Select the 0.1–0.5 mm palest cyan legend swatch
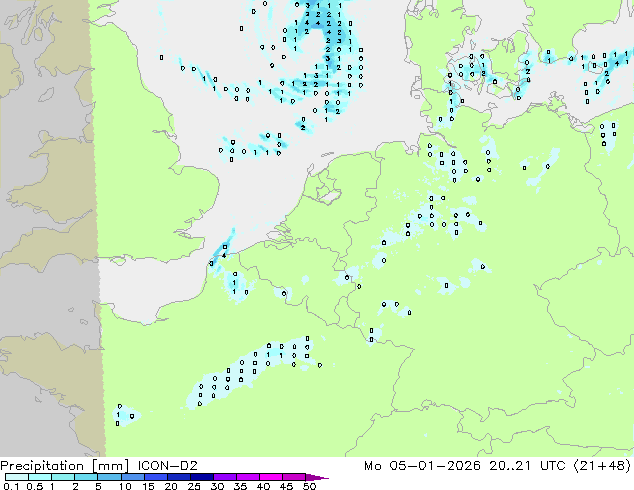Screen dimensions: 634x490 point(17,477)
